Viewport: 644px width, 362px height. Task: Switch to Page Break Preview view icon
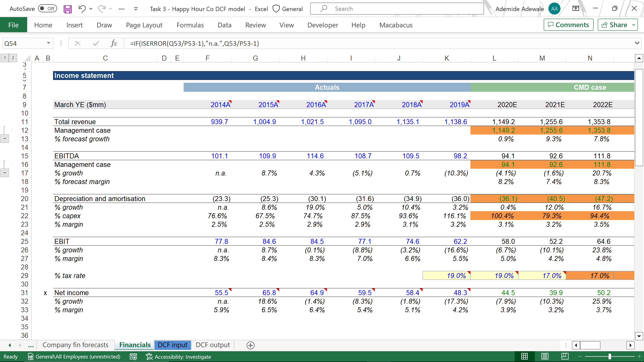coord(565,356)
